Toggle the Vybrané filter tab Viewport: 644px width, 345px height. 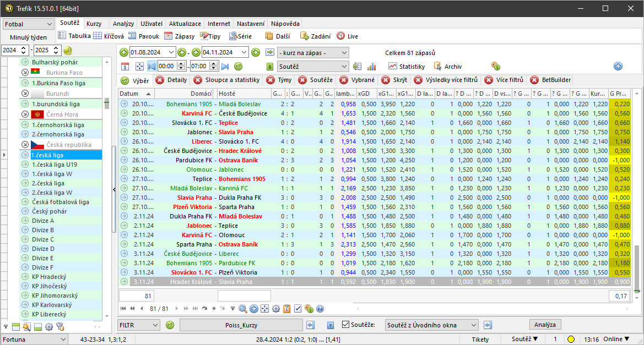(x=358, y=80)
